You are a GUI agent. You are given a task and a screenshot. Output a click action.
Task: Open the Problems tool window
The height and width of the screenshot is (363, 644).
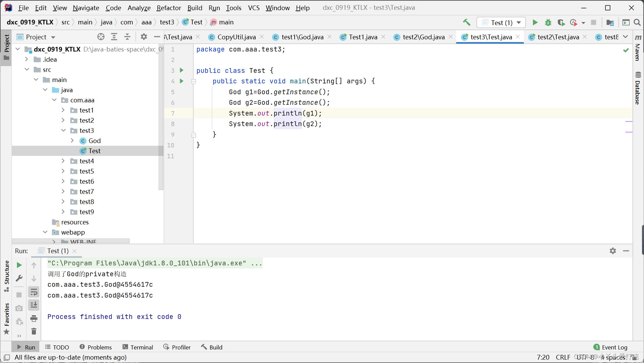(x=95, y=347)
